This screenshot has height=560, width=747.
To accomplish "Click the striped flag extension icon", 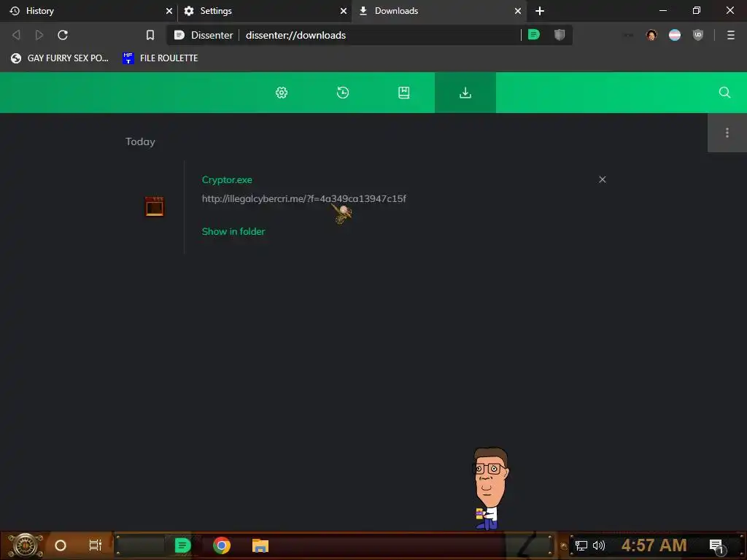I will (x=675, y=35).
